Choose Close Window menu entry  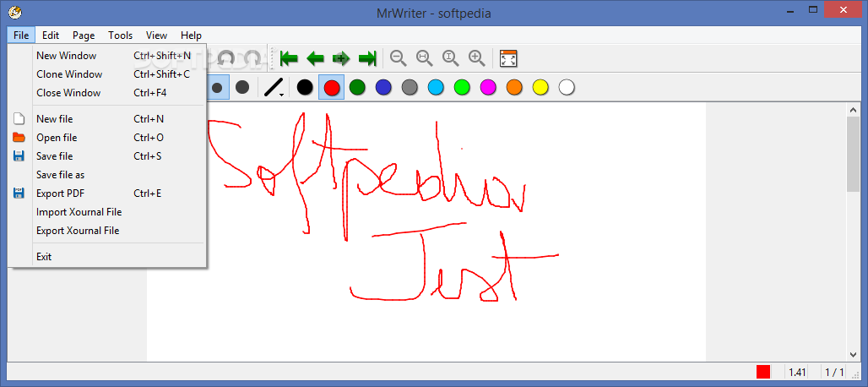tap(107, 92)
